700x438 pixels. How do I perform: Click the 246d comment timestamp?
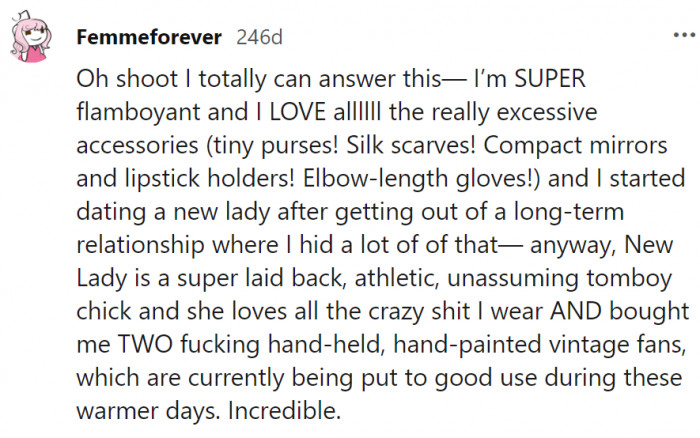tap(259, 38)
